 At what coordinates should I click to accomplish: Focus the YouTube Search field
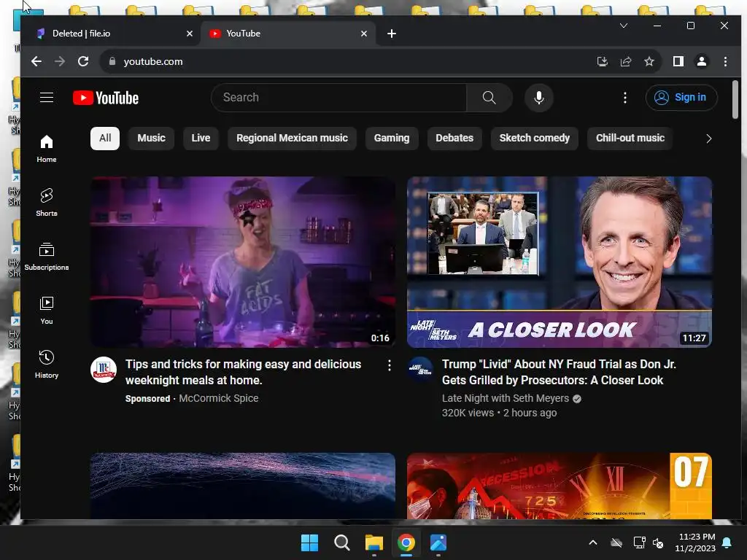338,98
